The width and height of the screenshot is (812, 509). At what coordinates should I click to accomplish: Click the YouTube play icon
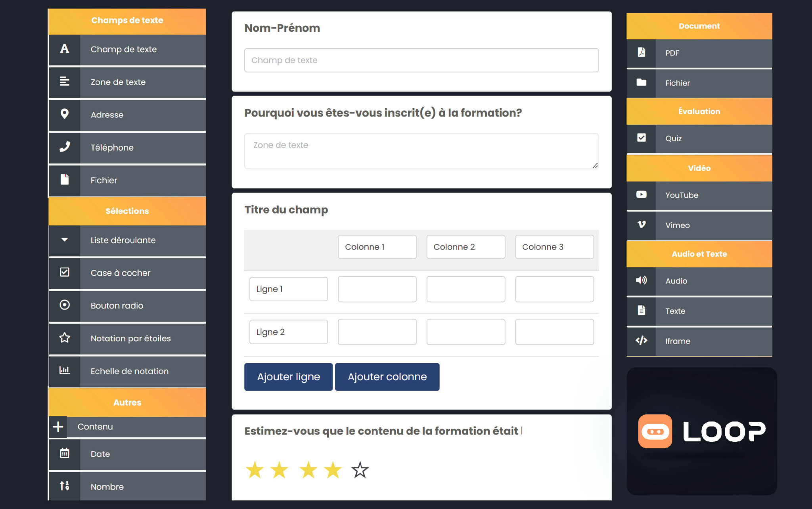(641, 194)
